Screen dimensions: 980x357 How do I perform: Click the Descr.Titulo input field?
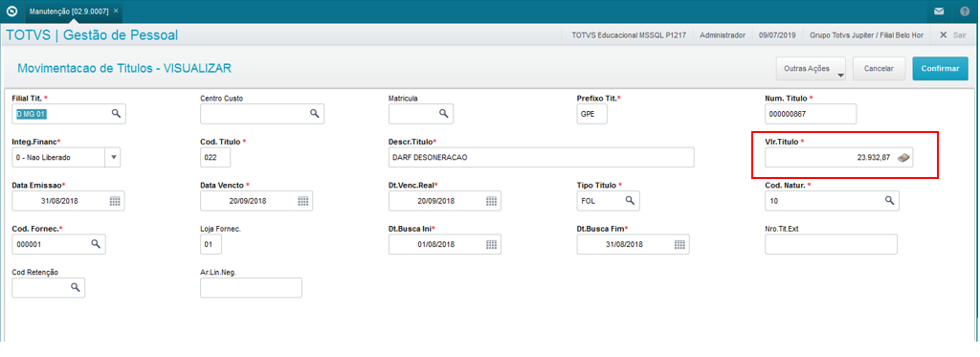click(x=542, y=158)
